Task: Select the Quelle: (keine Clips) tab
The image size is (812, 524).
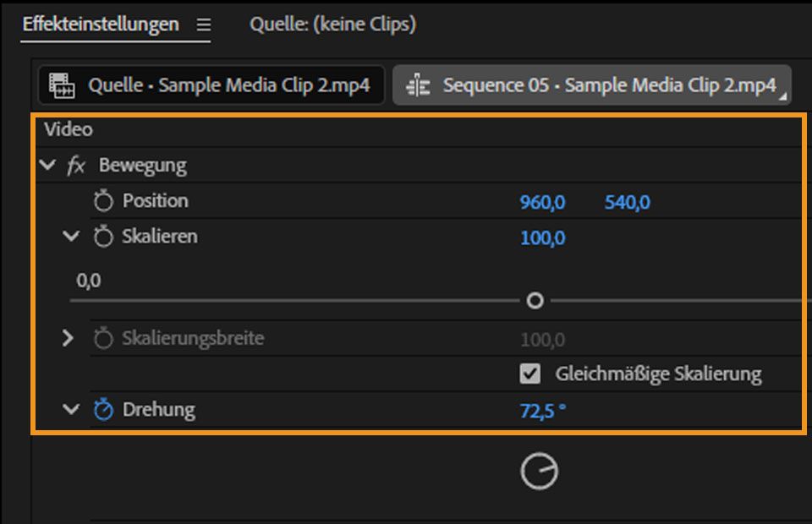Action: [332, 25]
